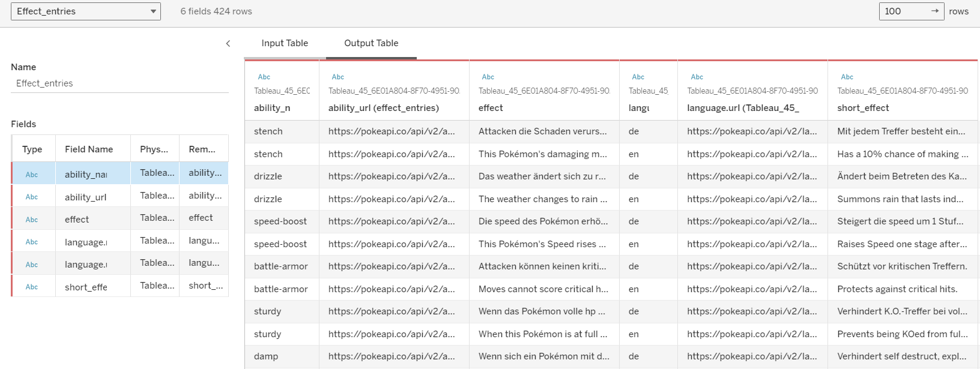Click Abc data type icon above ability_n column
Screen dimensions: 980x369
(x=264, y=77)
